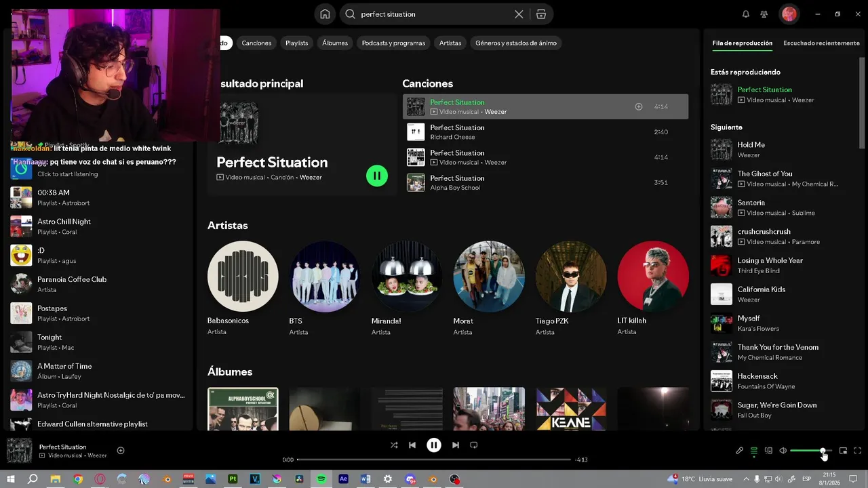Select the Álbumes filter tab

335,43
